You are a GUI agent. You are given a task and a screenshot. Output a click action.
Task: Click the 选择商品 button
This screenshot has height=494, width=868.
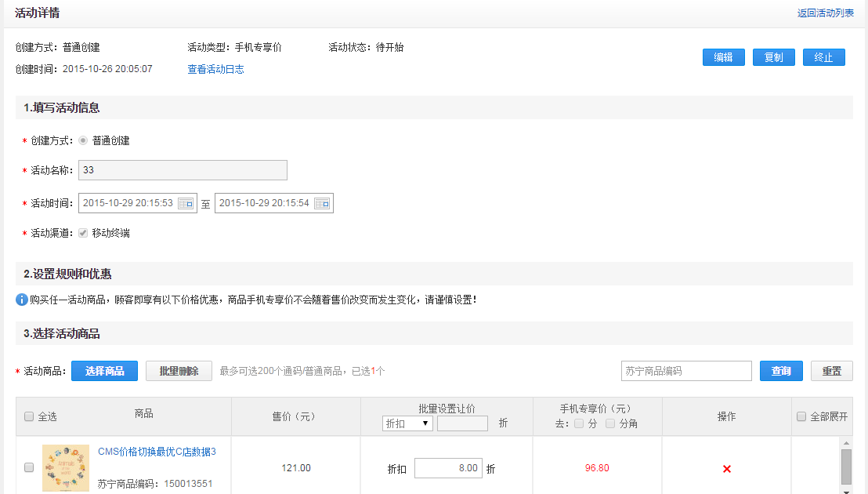coord(105,371)
